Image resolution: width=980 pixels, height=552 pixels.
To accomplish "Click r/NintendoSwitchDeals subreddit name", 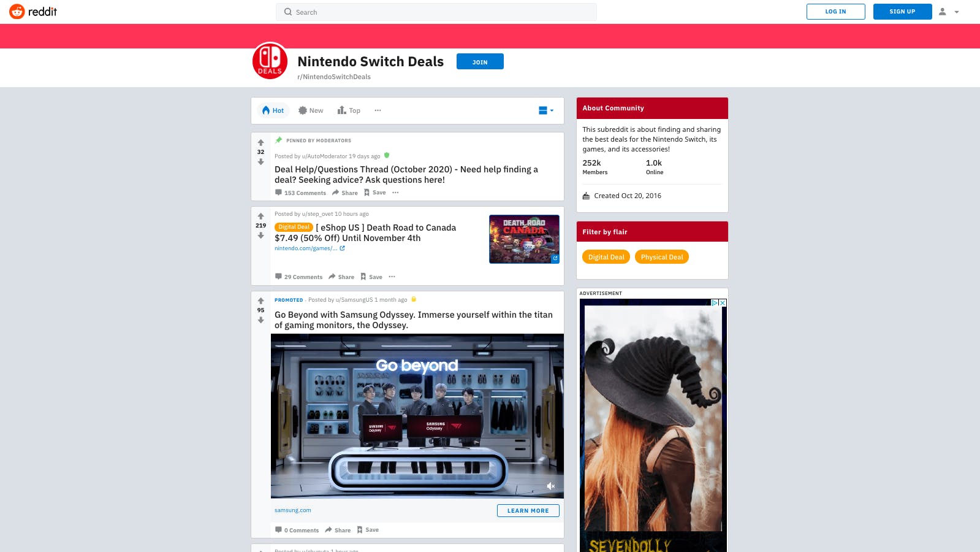I will point(334,77).
